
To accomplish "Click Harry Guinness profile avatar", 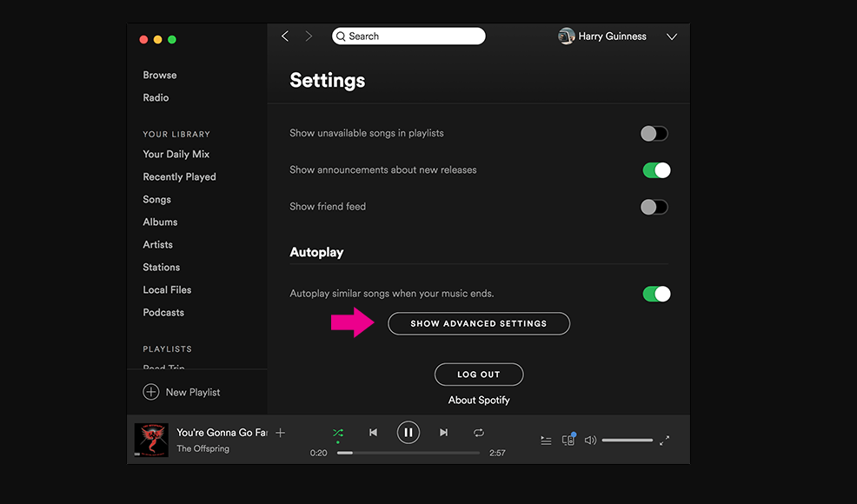I will pyautogui.click(x=566, y=36).
